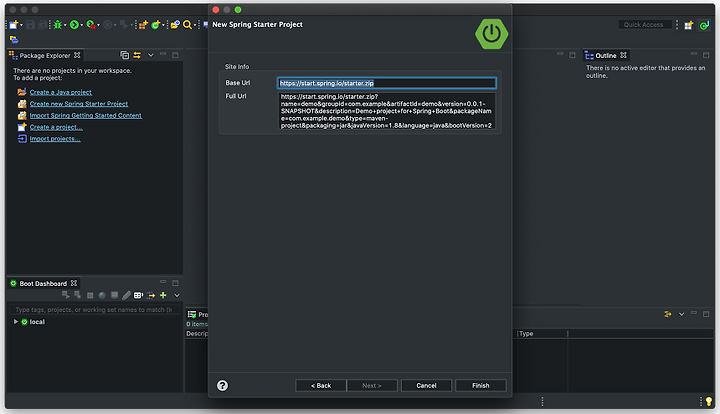Image resolution: width=720 pixels, height=414 pixels.
Task: Click the help question mark icon
Action: [x=223, y=386]
